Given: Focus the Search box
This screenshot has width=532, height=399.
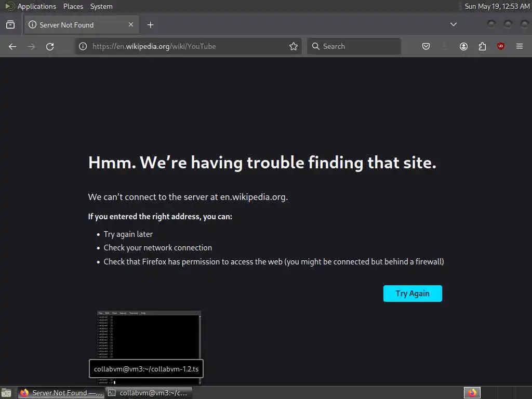Looking at the screenshot, I should tap(354, 46).
